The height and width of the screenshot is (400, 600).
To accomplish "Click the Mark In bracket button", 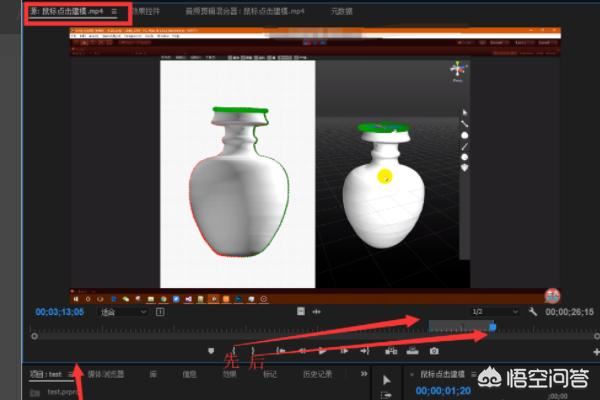I will (x=235, y=351).
